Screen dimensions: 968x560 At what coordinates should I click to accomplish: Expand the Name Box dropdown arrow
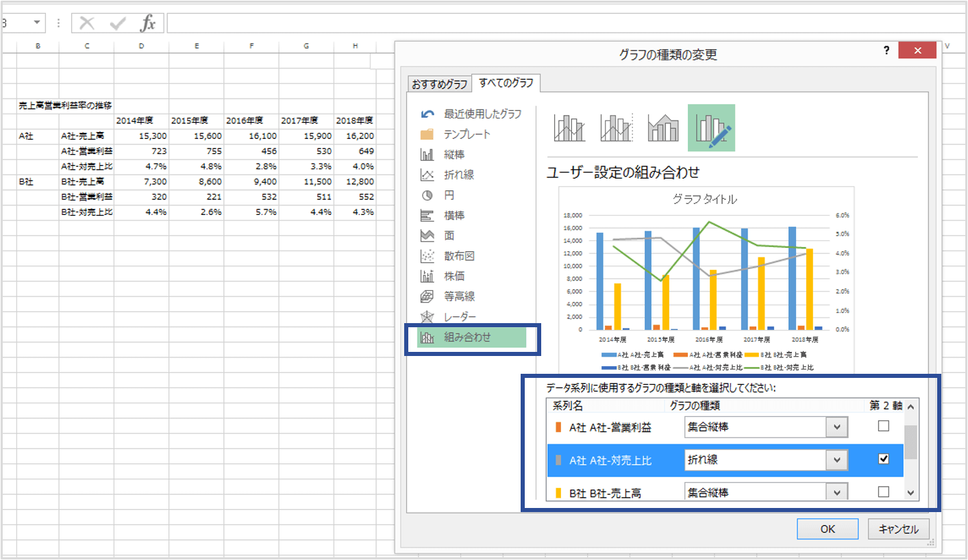(36, 23)
